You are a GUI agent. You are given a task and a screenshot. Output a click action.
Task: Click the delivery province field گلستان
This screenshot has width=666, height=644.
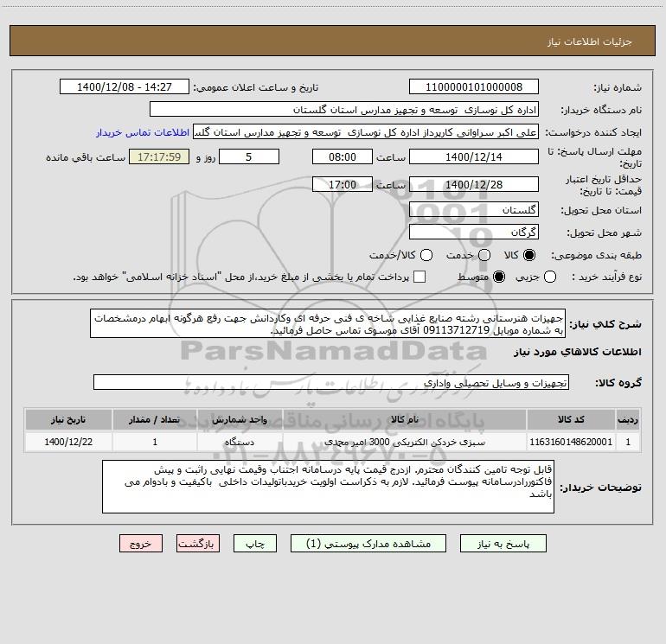(x=474, y=209)
